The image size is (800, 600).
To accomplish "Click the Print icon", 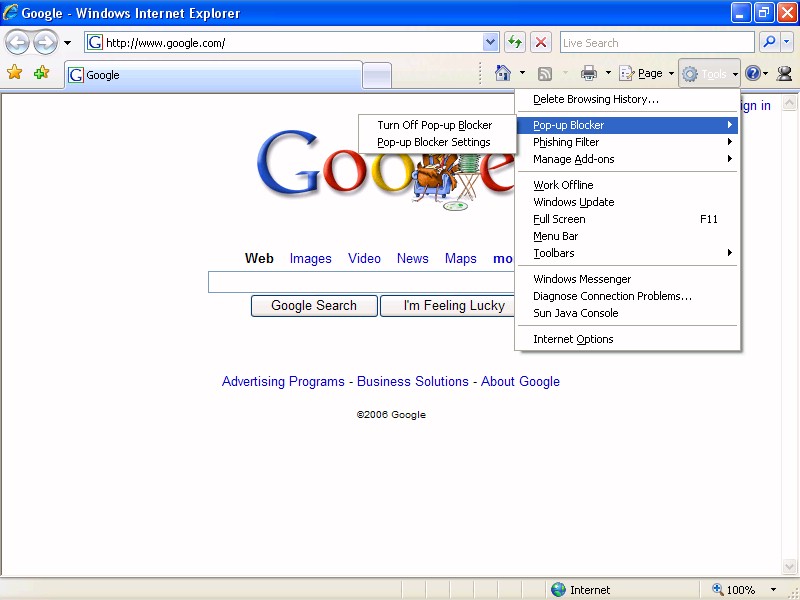I will click(x=589, y=73).
